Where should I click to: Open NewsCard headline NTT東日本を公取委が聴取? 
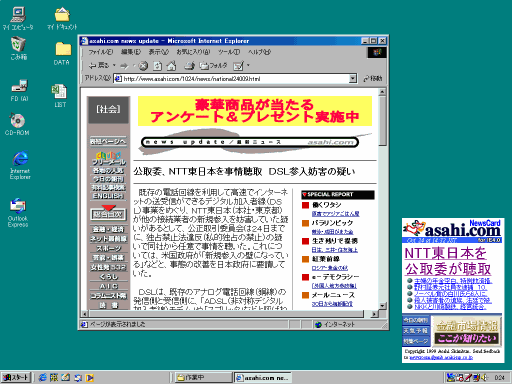pos(448,261)
